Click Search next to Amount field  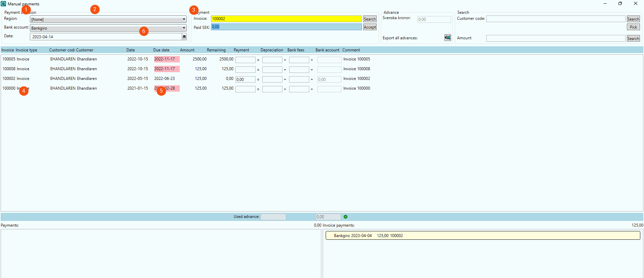pos(633,39)
